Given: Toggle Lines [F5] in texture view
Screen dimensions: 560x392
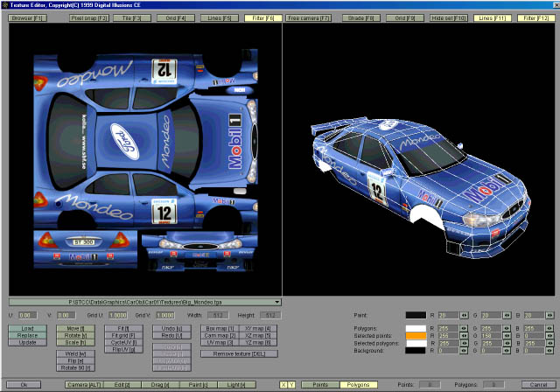Looking at the screenshot, I should [220, 17].
